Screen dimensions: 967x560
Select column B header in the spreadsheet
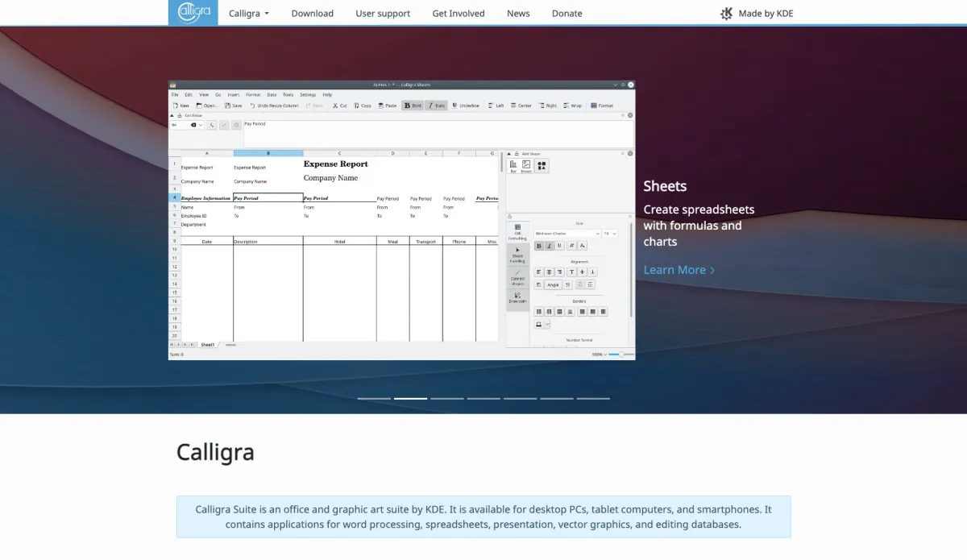point(268,153)
